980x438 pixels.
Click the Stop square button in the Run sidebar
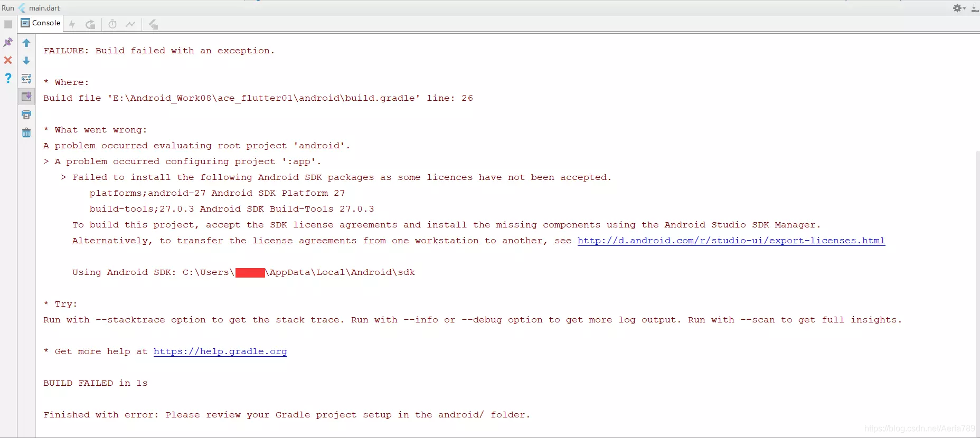[x=8, y=24]
